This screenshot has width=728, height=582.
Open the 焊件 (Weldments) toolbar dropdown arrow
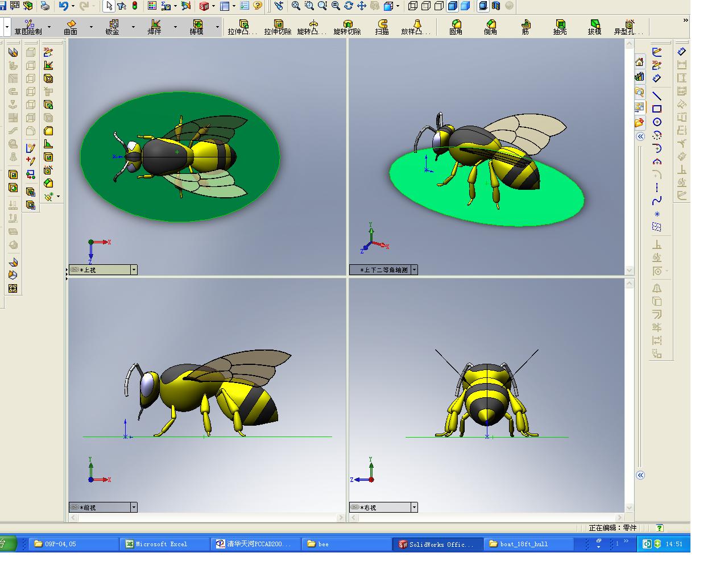175,27
